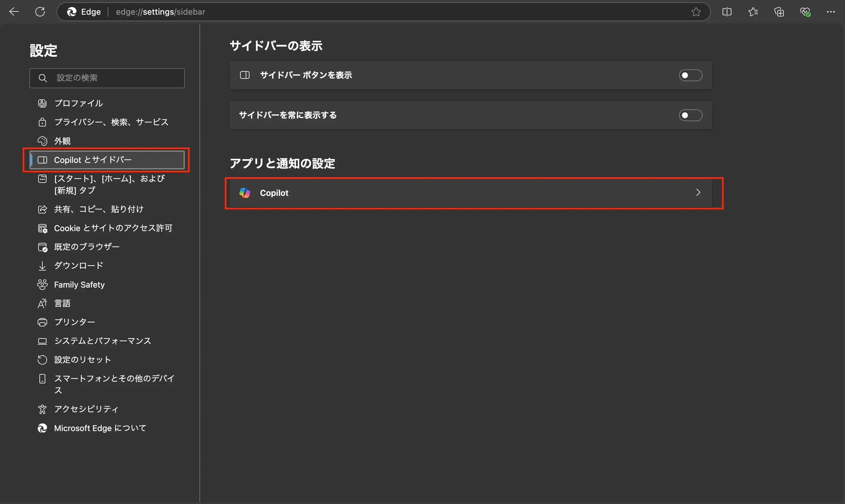Open the Settings and more (...) menu
The width and height of the screenshot is (845, 504).
click(831, 11)
